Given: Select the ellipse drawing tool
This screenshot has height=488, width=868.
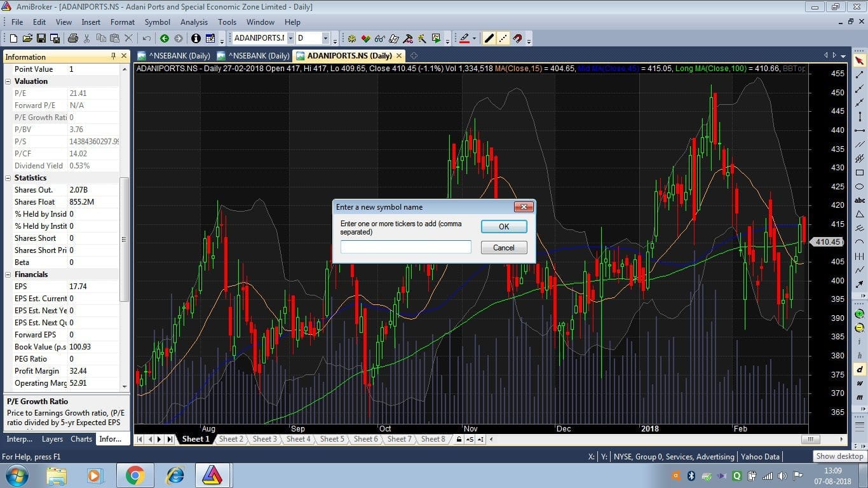Looking at the screenshot, I should (860, 187).
